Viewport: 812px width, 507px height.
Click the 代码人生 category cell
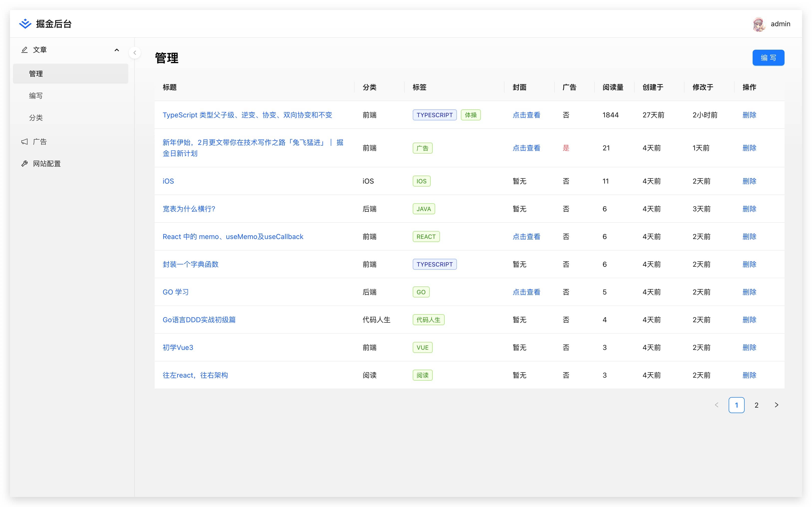pyautogui.click(x=377, y=320)
